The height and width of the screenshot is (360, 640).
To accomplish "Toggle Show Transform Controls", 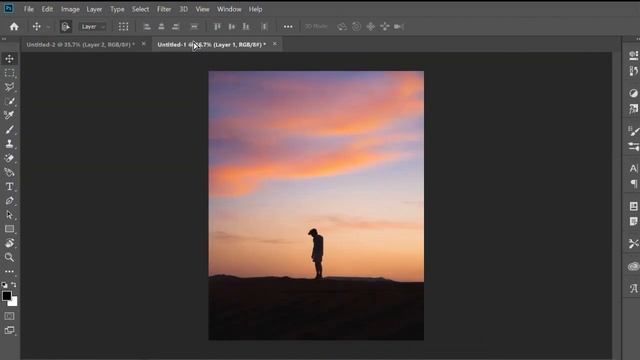I will (x=123, y=27).
